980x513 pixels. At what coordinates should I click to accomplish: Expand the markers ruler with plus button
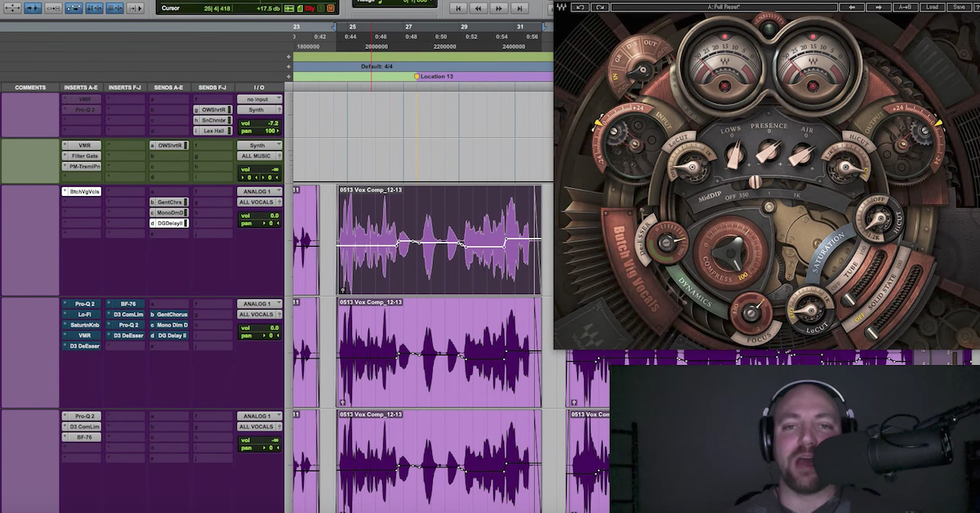(x=289, y=76)
